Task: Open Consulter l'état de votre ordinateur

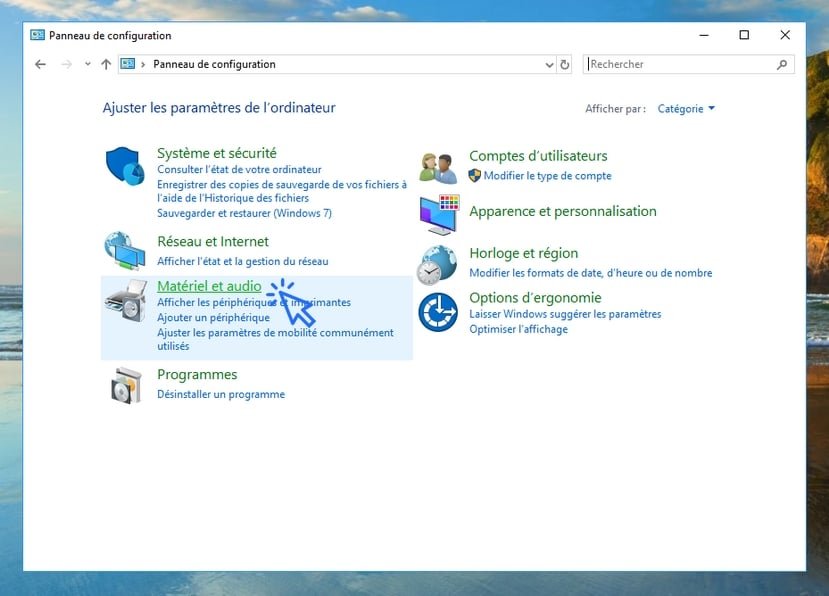Action: (x=239, y=169)
